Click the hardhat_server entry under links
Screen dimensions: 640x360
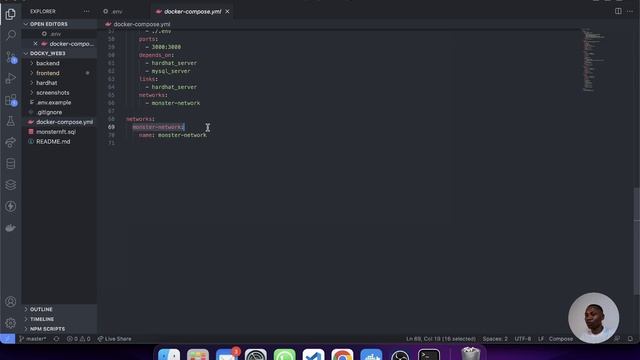coord(174,87)
